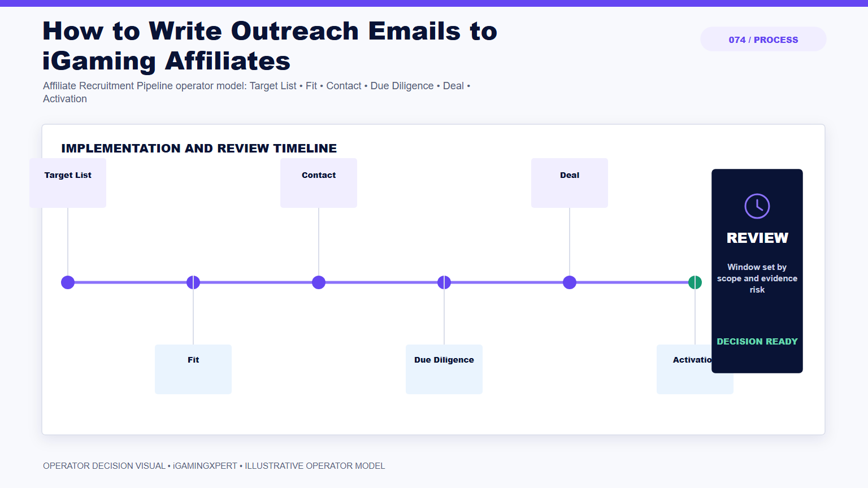The image size is (868, 488).
Task: Open the Deal stage card
Action: coord(570,183)
